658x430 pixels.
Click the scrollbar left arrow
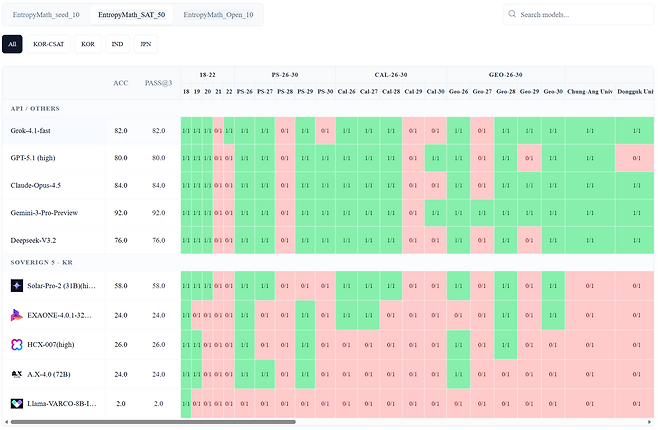(6, 422)
